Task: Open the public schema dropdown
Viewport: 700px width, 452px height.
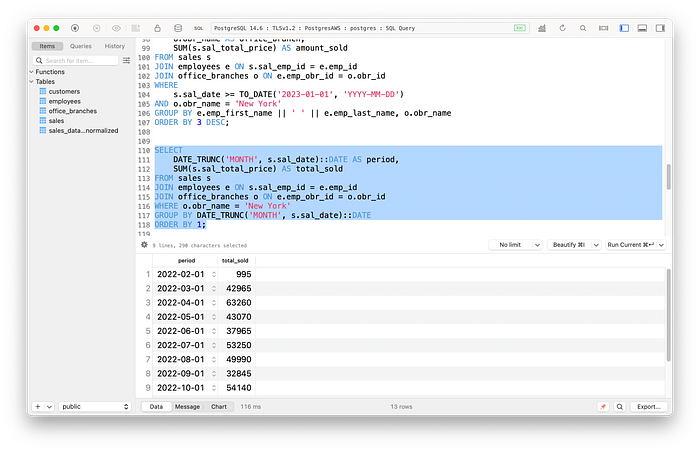Action: 95,406
